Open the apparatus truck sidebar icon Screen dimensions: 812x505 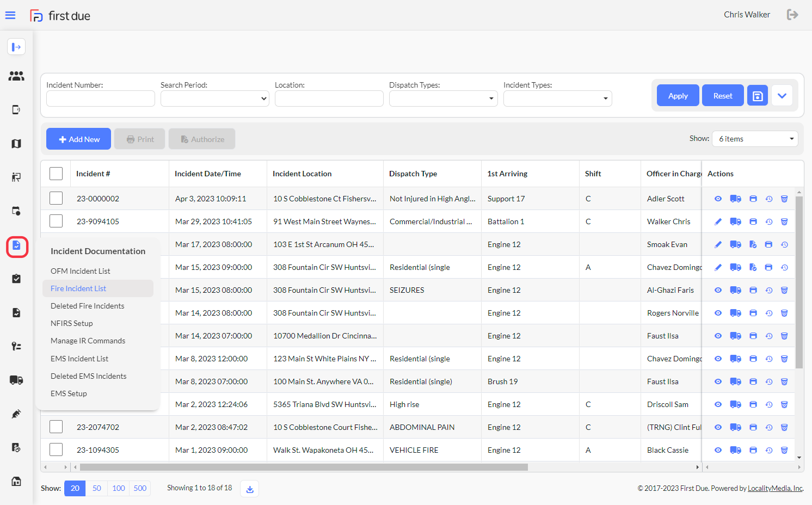16,380
